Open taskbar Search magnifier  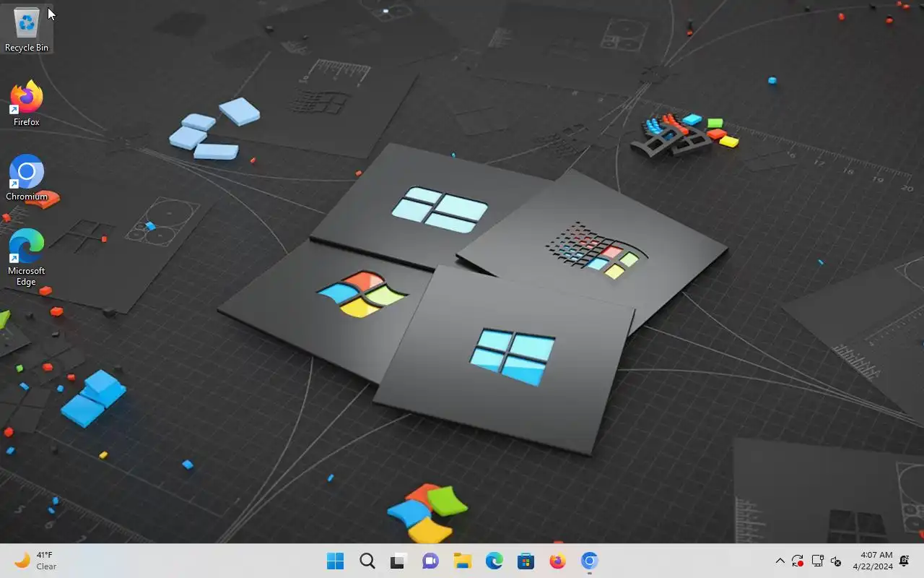click(x=367, y=561)
